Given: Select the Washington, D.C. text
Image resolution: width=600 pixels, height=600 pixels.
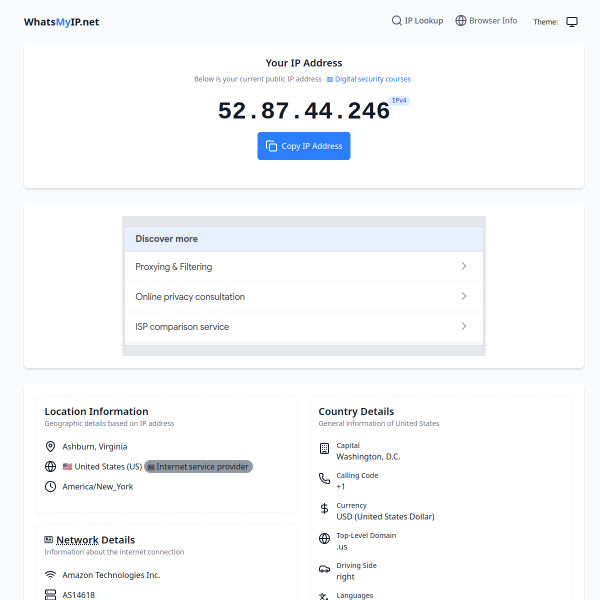Looking at the screenshot, I should pyautogui.click(x=368, y=457).
